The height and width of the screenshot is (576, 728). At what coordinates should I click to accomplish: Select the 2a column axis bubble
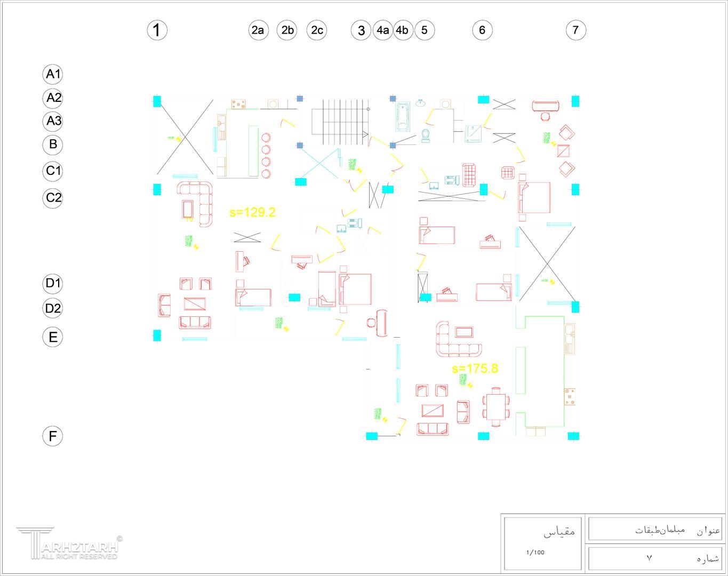(x=258, y=30)
